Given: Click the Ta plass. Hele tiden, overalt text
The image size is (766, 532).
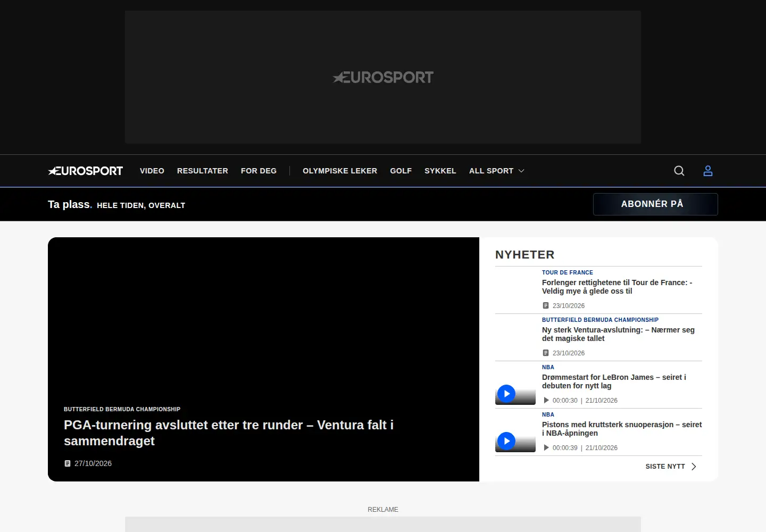Looking at the screenshot, I should 116,205.
